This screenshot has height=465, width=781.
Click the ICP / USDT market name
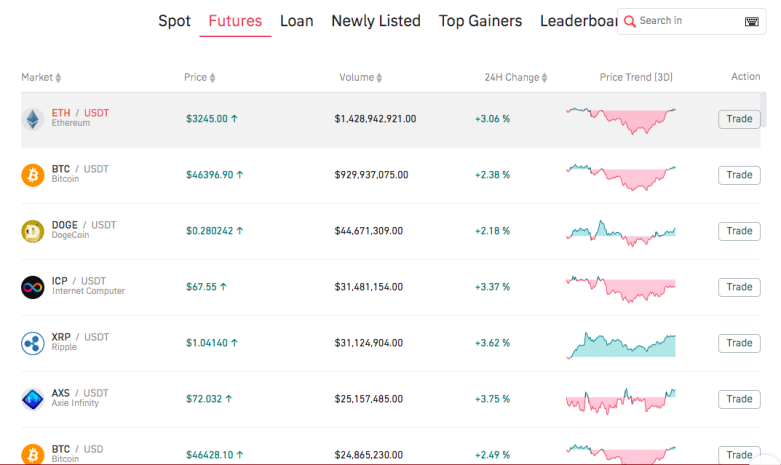click(x=79, y=281)
